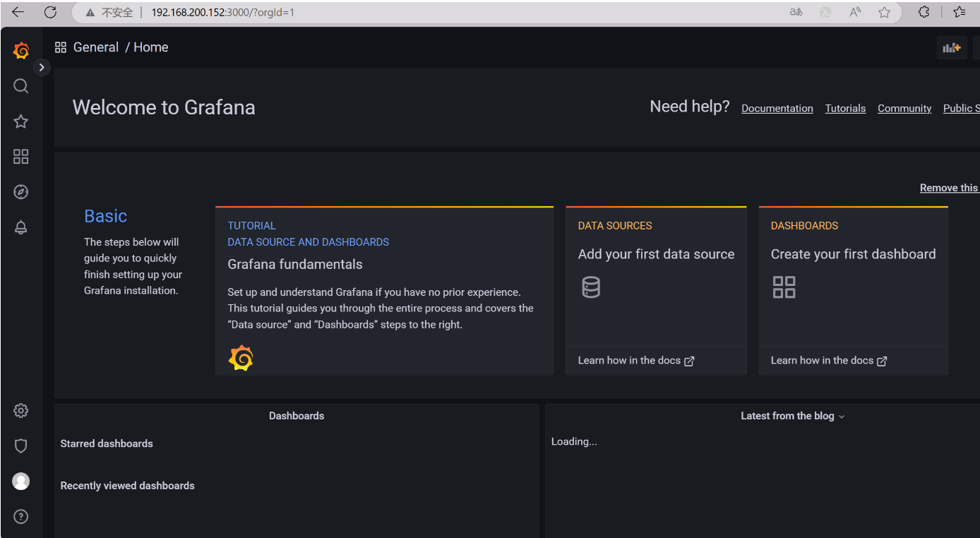Click the Loading... text in blog panel

[574, 442]
